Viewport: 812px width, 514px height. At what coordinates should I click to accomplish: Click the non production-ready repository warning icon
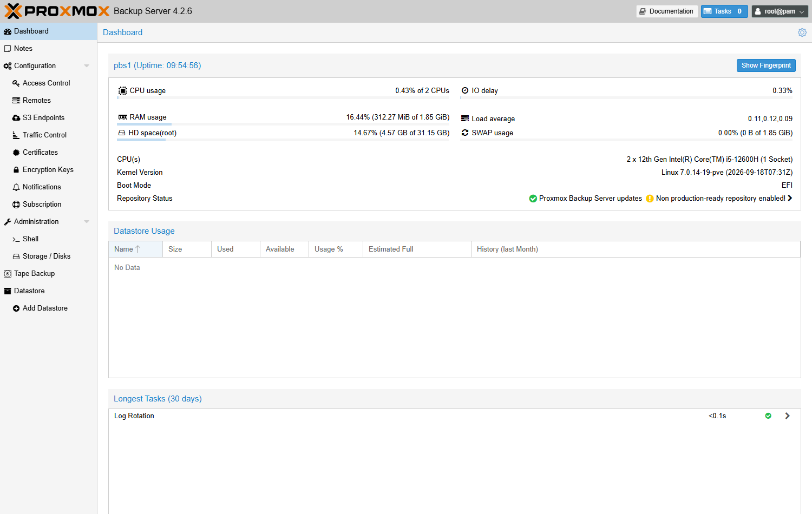(x=650, y=199)
